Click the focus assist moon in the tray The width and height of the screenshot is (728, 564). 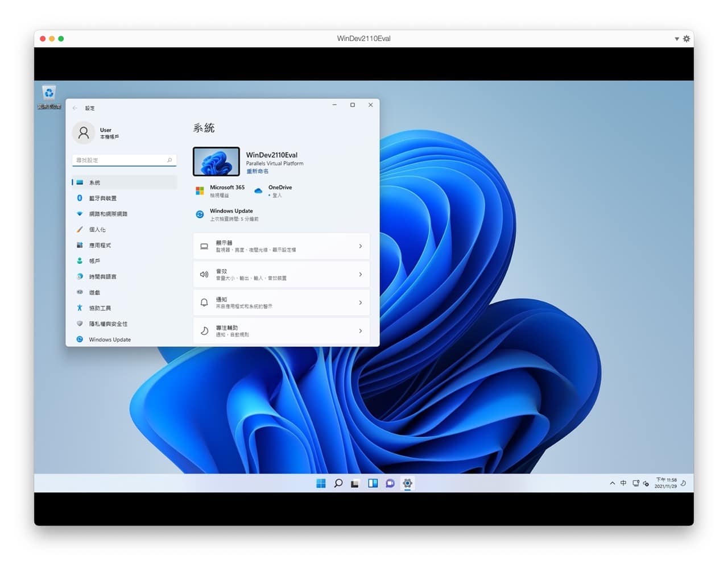(683, 483)
